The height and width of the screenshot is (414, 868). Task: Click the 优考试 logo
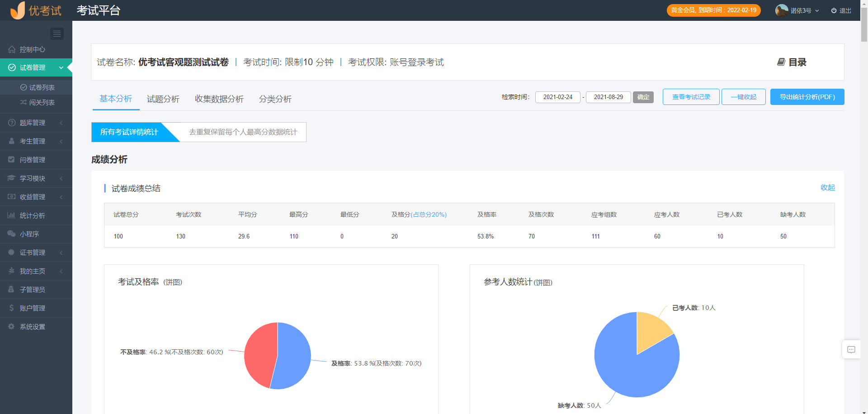pyautogui.click(x=36, y=10)
